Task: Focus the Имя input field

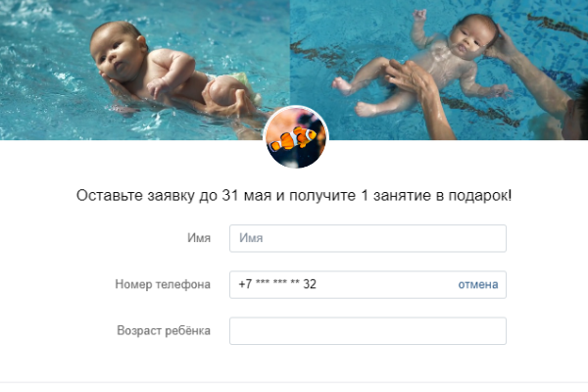Action: (x=367, y=238)
